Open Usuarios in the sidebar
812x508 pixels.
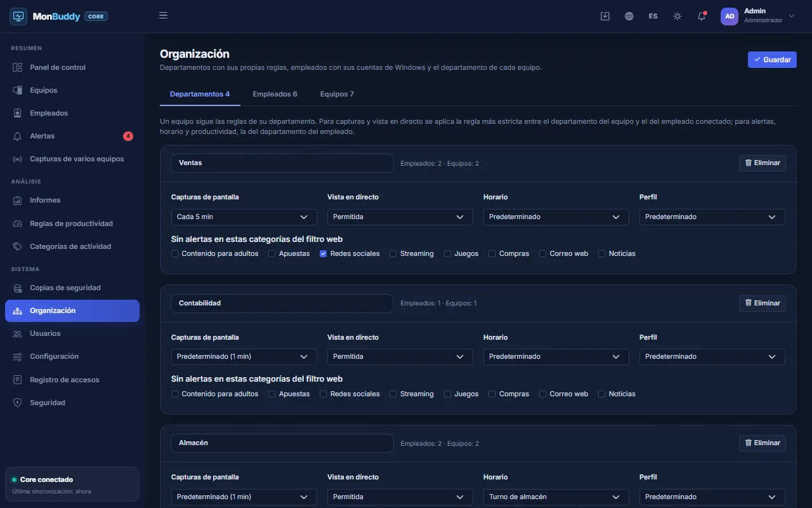(72, 333)
